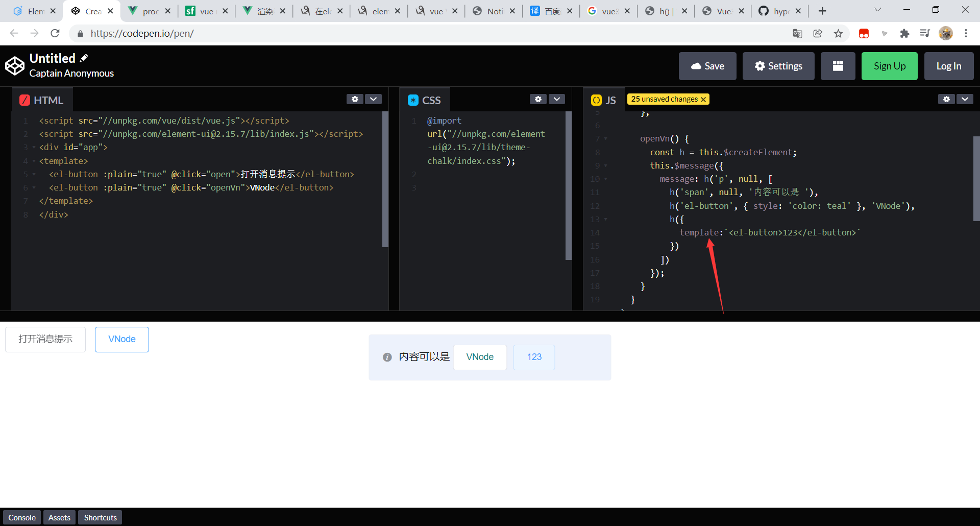Fold HTML line 4 template block
Image resolution: width=980 pixels, height=526 pixels.
click(x=34, y=161)
